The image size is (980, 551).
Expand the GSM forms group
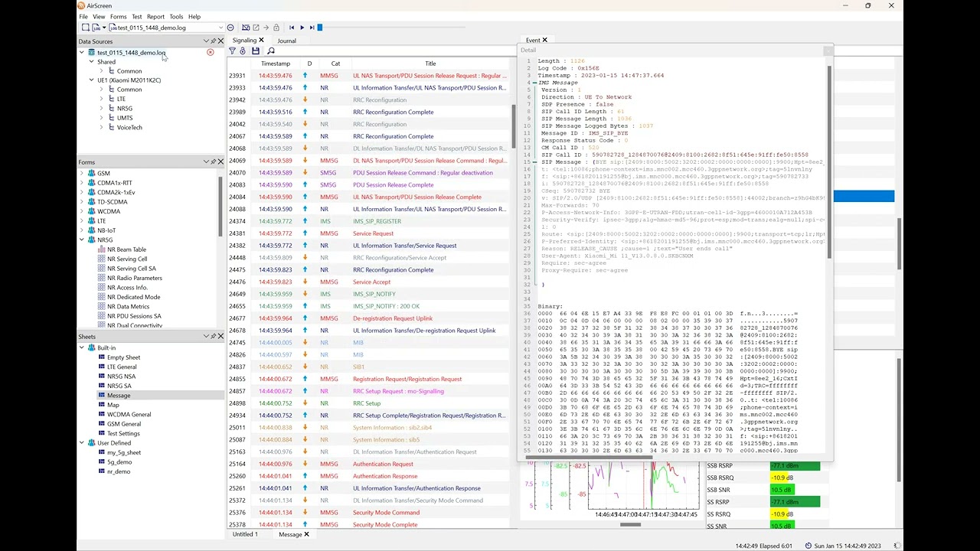point(82,174)
